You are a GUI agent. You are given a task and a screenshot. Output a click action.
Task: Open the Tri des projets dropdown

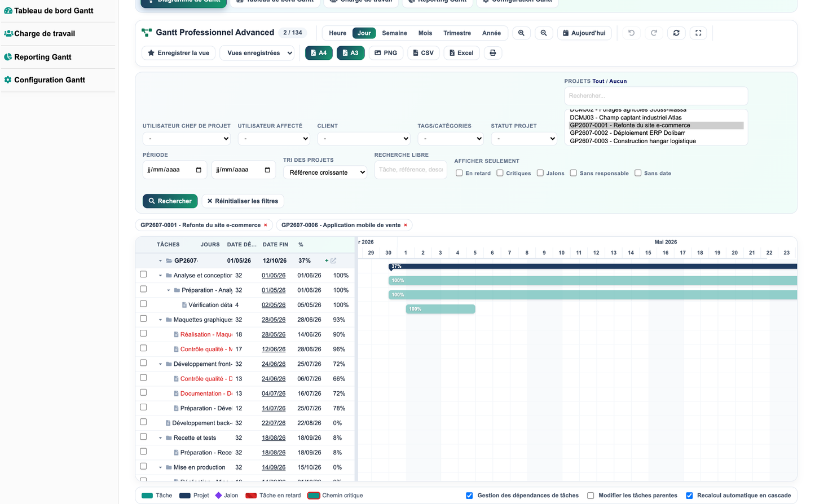325,173
